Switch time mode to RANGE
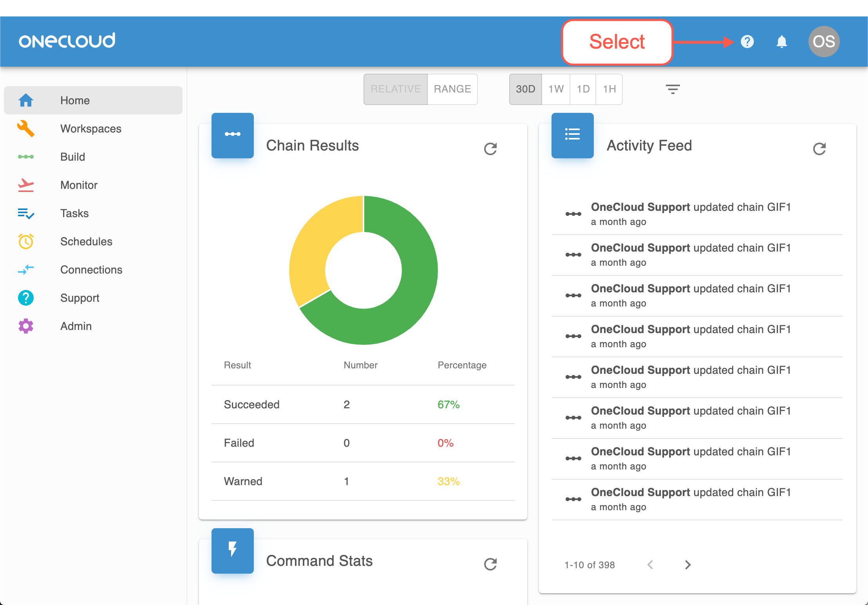The height and width of the screenshot is (605, 868). (452, 89)
